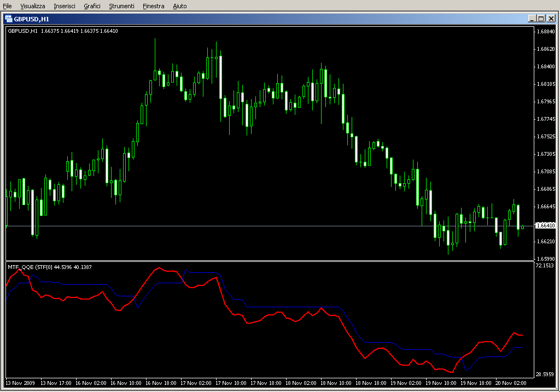Click the 13 Nov 2009 date label
The width and height of the screenshot is (560, 392).
click(x=21, y=383)
